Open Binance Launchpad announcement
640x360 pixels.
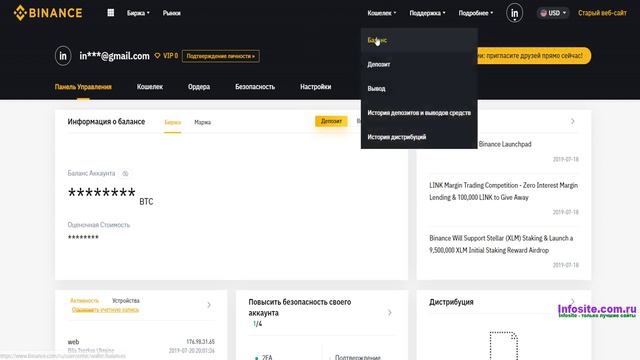(x=505, y=144)
